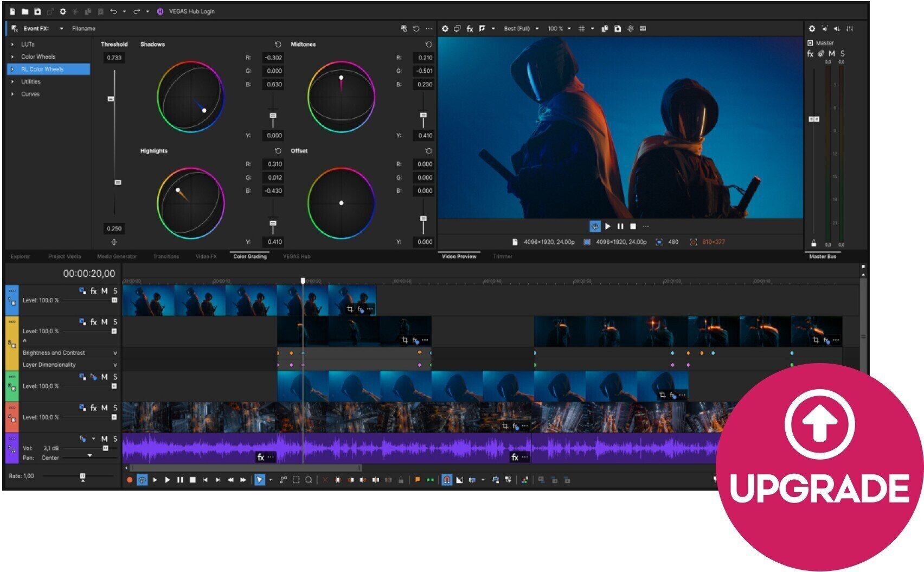Start recording with the red record button
924x572 pixels.
click(130, 480)
